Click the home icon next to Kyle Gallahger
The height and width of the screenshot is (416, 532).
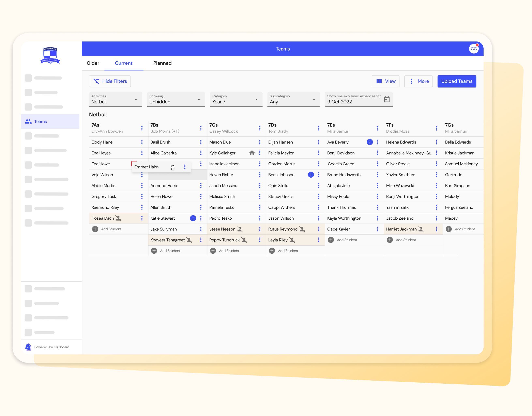coord(252,153)
